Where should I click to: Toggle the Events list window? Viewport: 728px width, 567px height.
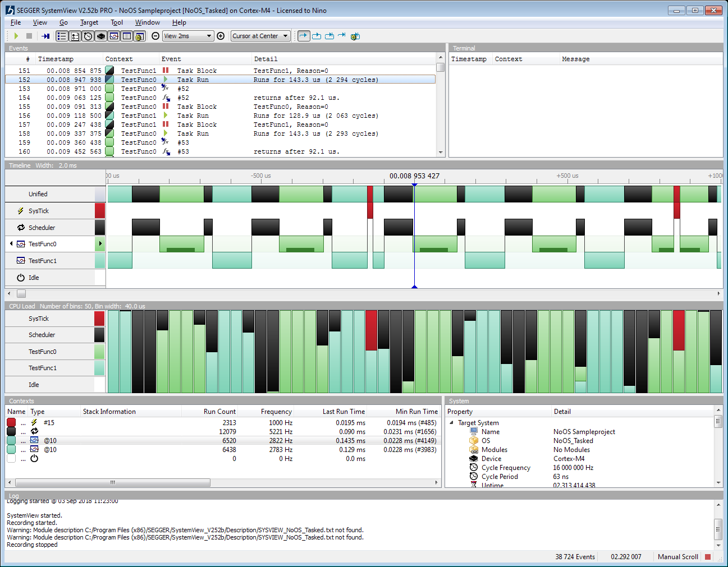tap(62, 36)
